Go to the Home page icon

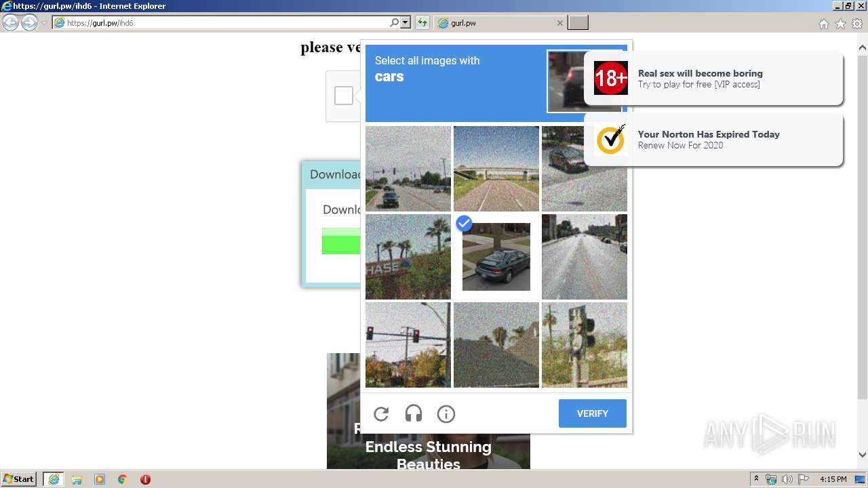click(823, 24)
